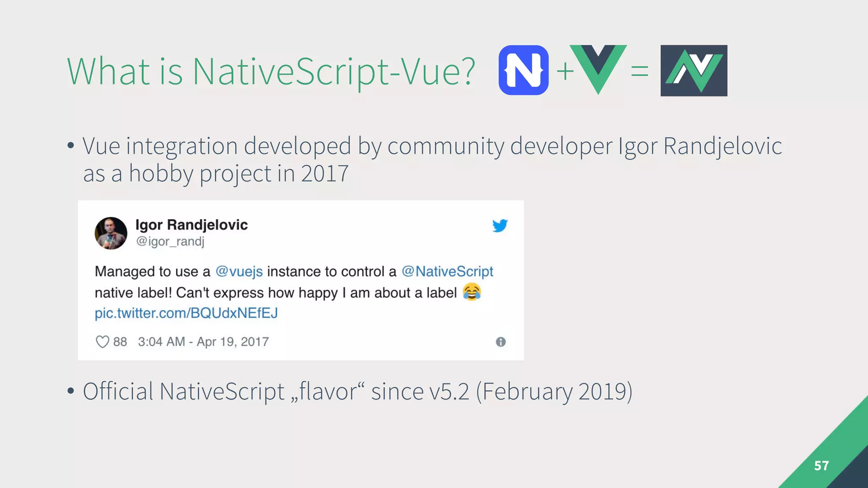This screenshot has width=868, height=488.
Task: Click the laughing-crying emoji in tweet
Action: [472, 292]
